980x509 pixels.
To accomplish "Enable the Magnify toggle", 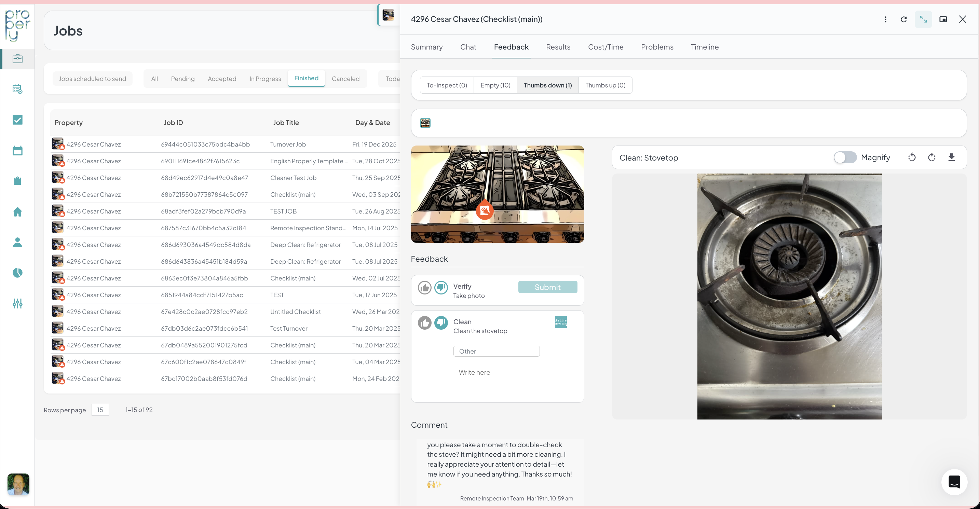I will [x=845, y=157].
